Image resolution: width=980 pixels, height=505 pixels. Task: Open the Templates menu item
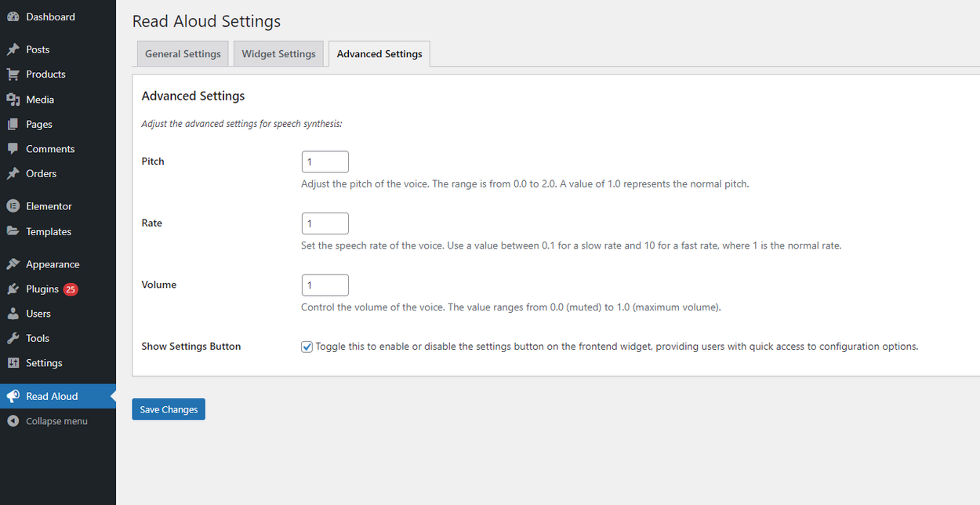coord(49,231)
